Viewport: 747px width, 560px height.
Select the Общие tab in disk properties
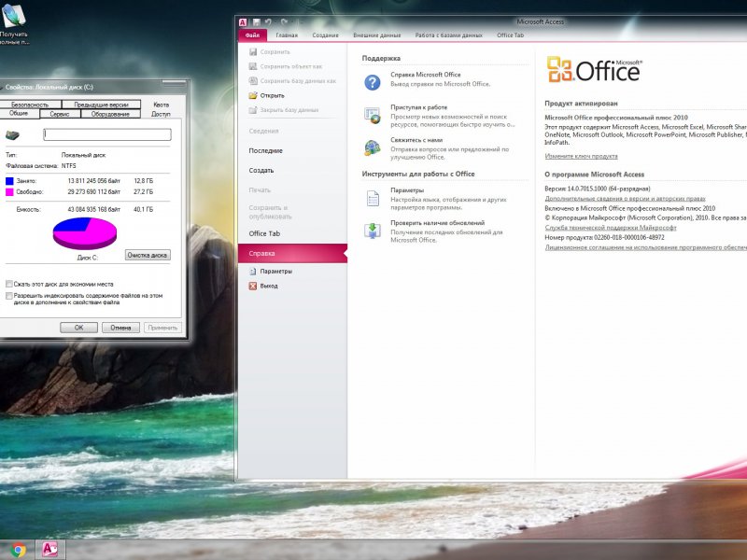tap(19, 113)
